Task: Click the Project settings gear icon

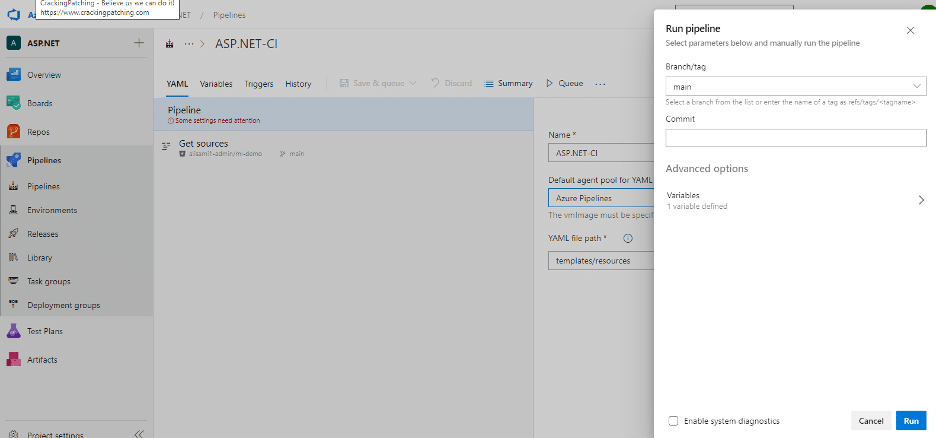Action: tap(14, 434)
